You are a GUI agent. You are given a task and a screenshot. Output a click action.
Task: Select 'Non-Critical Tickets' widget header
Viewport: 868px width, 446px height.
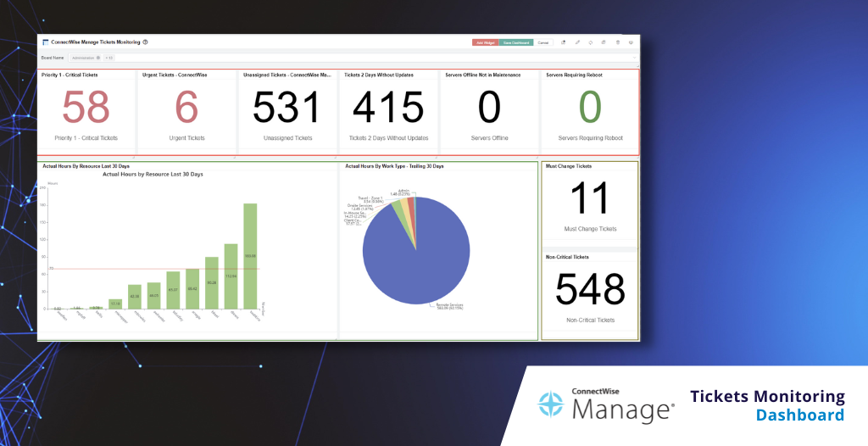(567, 257)
